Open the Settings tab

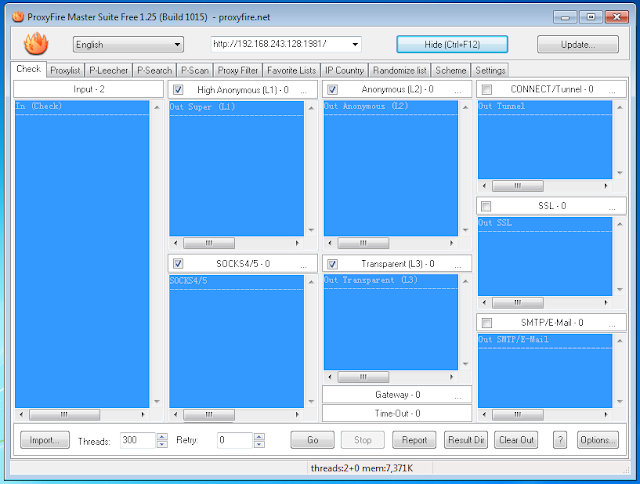490,70
